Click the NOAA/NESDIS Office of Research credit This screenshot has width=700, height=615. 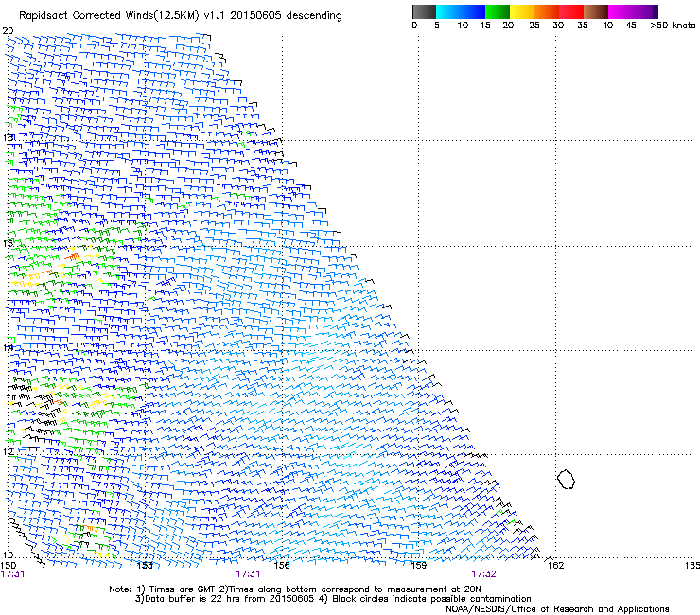pyautogui.click(x=557, y=609)
